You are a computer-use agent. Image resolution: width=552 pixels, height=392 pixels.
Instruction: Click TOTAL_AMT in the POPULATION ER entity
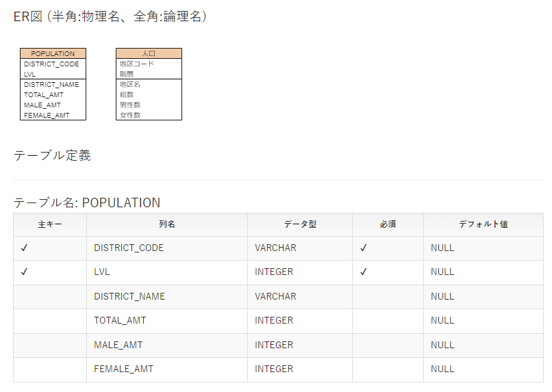tap(44, 94)
